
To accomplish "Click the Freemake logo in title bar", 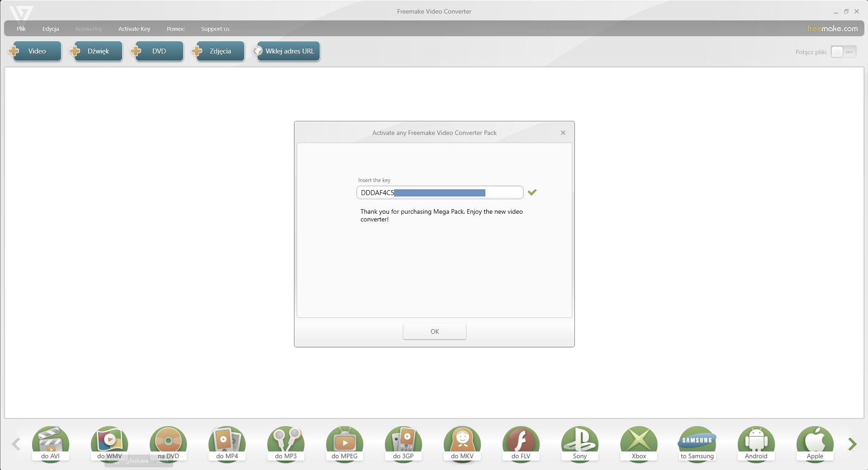I will (21, 14).
